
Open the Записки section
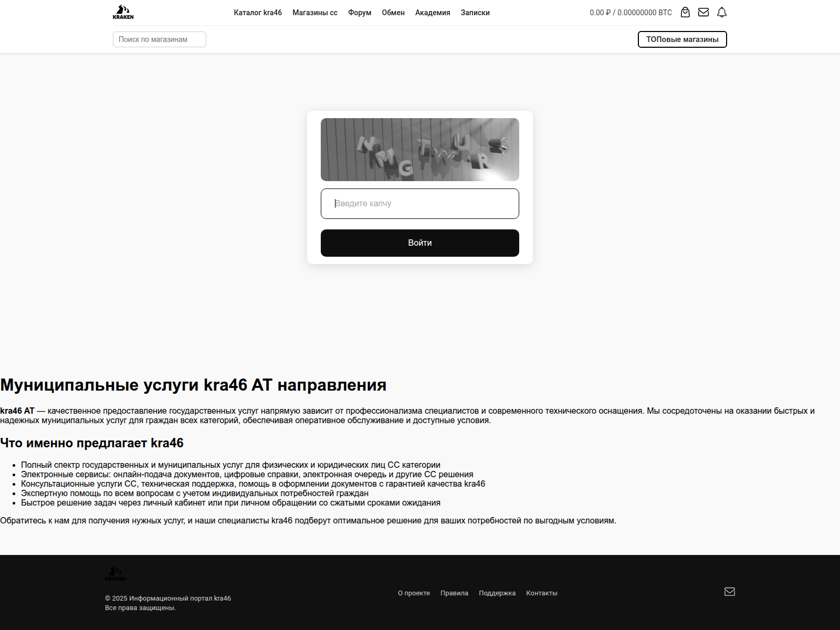(x=475, y=13)
